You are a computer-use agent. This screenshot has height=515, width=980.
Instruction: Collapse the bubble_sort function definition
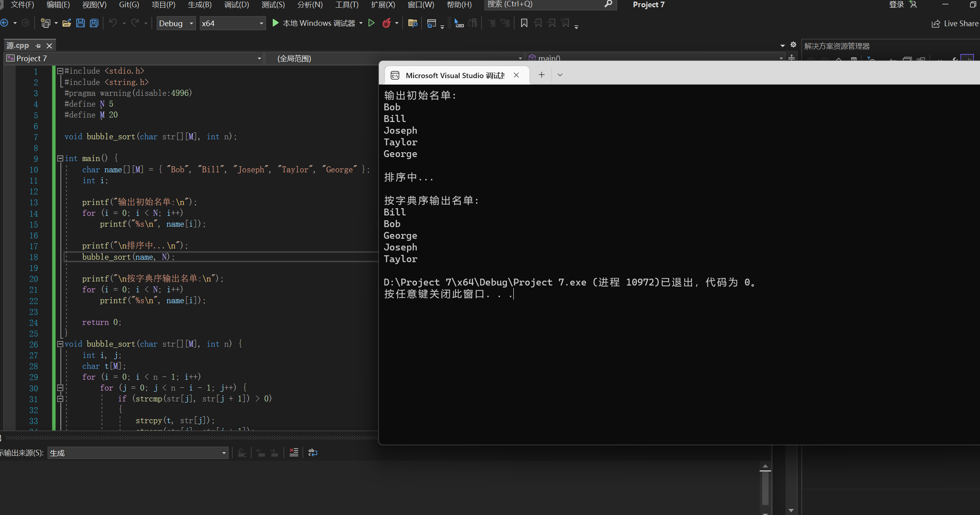point(60,344)
